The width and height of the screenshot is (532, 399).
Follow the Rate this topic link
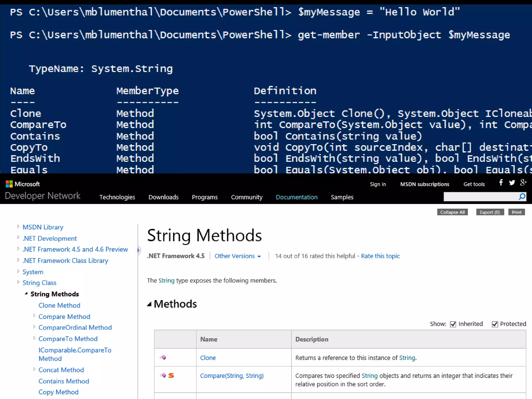pyautogui.click(x=380, y=256)
